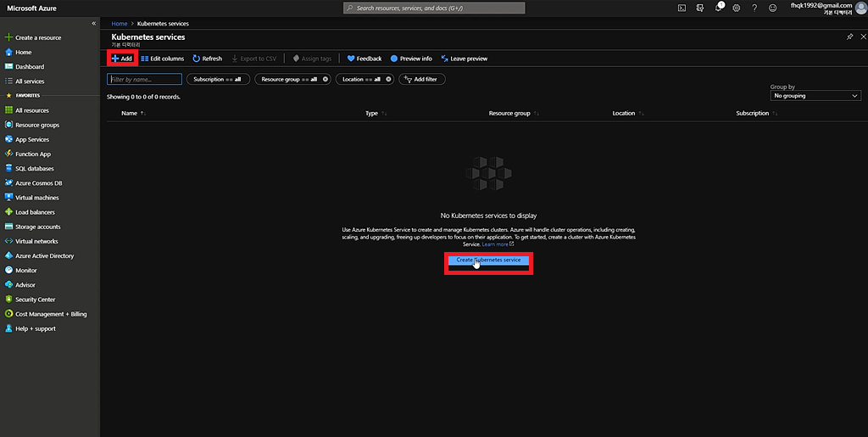868x437 pixels.
Task: Open the account profile menu
Action: pyautogui.click(x=828, y=8)
